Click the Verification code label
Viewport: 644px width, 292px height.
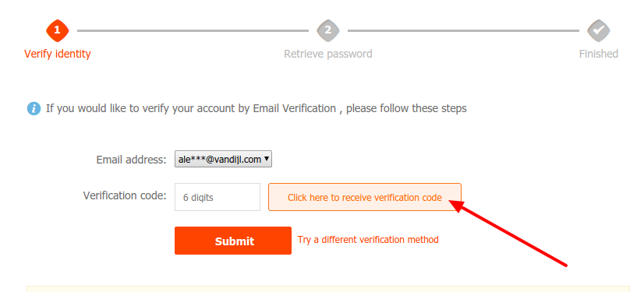tap(125, 195)
